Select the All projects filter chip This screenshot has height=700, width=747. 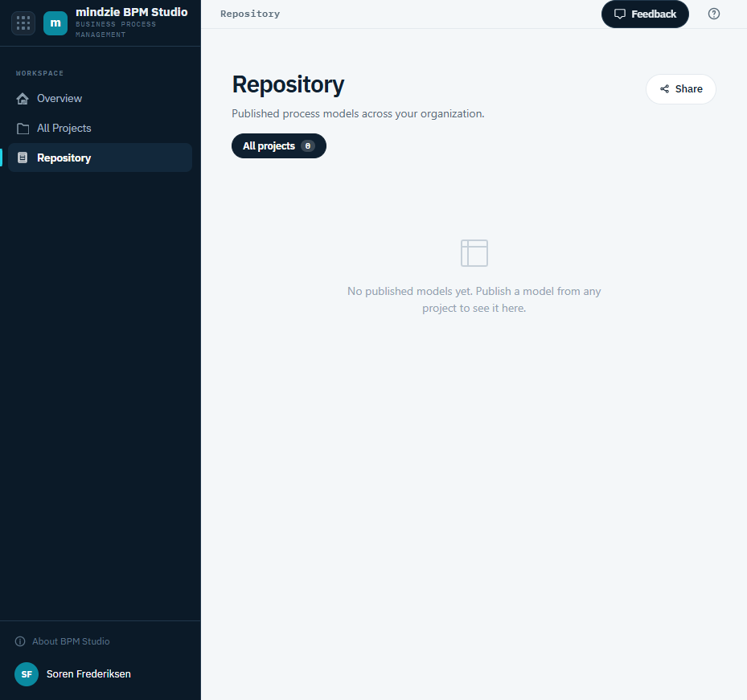point(279,145)
